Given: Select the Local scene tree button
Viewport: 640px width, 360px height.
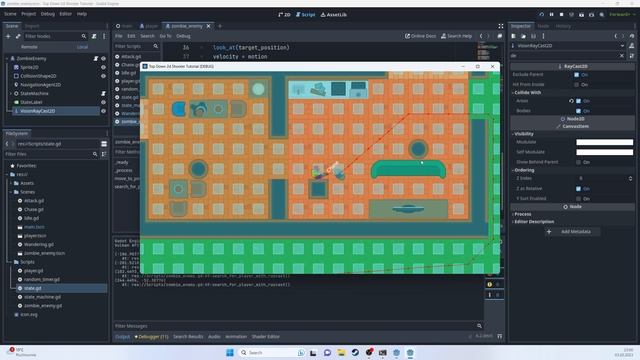Looking at the screenshot, I should (x=82, y=47).
